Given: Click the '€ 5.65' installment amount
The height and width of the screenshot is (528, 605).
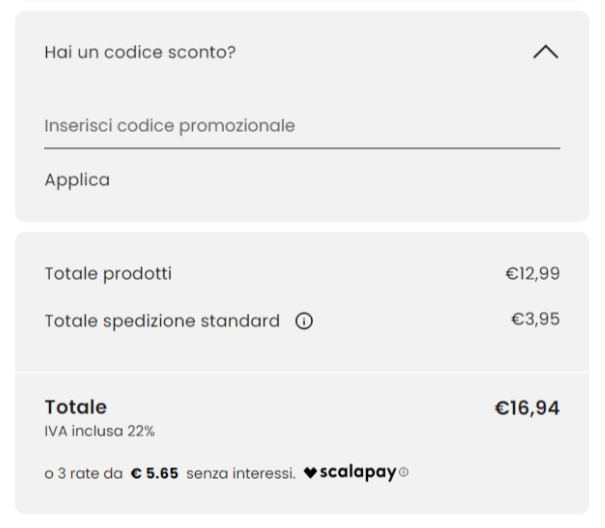Looking at the screenshot, I should (x=154, y=473).
